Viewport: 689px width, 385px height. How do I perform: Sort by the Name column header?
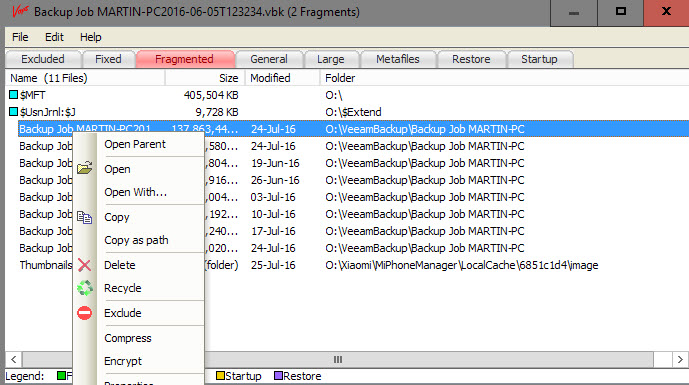pos(85,78)
